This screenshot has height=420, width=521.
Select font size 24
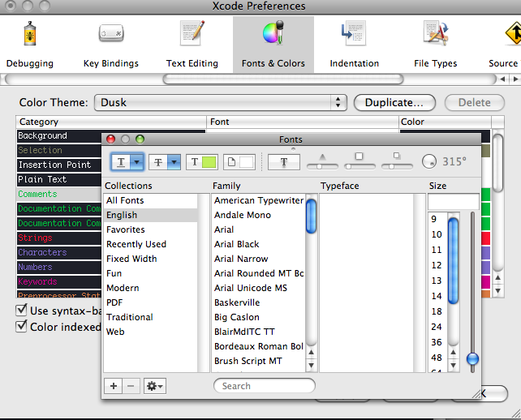click(437, 327)
